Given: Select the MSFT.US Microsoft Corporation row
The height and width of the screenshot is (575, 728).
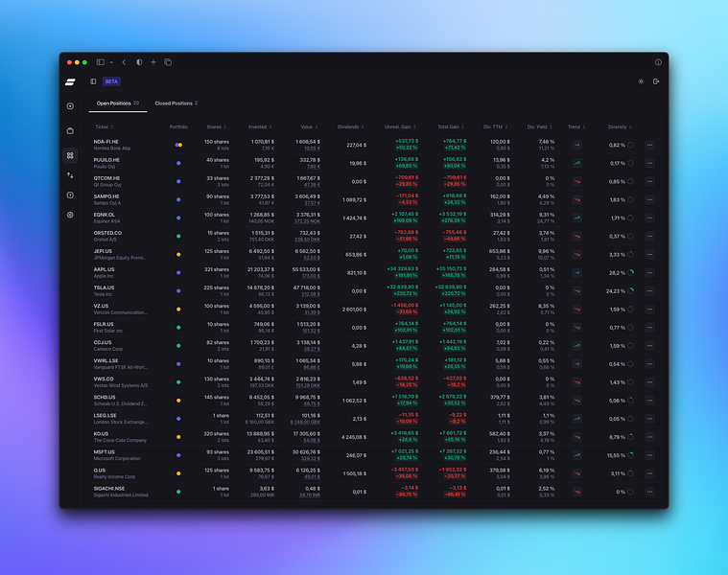Looking at the screenshot, I should [x=374, y=455].
